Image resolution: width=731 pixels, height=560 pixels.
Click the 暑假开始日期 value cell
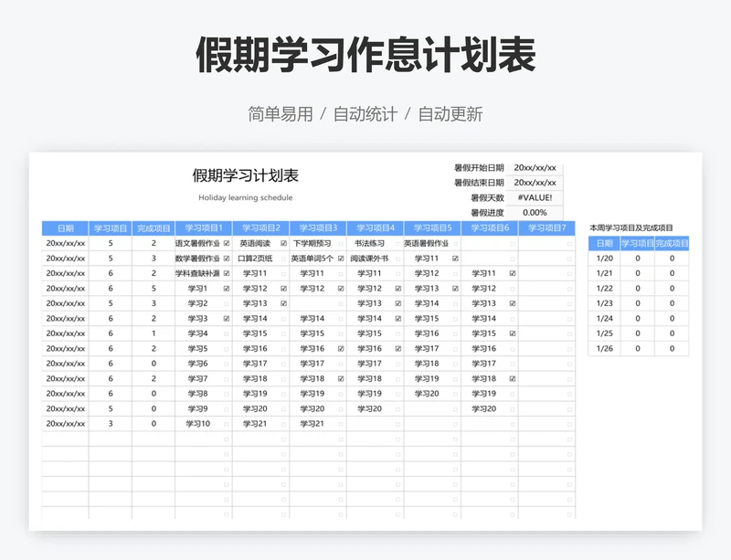[x=535, y=168]
